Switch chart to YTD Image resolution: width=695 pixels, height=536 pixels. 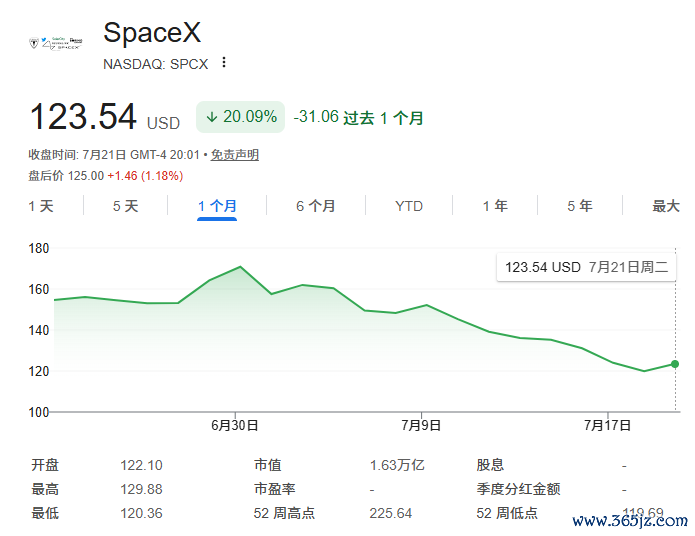click(409, 206)
